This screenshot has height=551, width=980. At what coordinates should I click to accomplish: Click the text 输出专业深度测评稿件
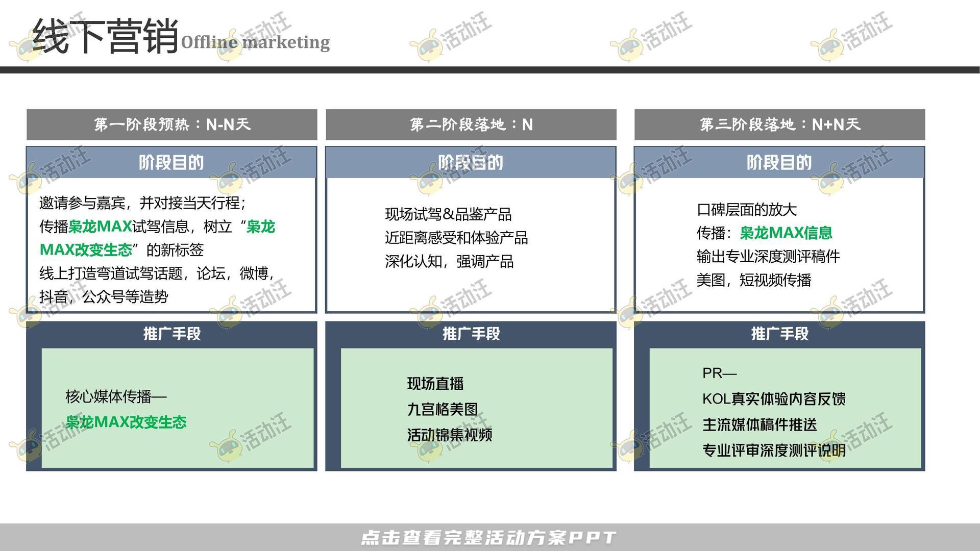click(x=768, y=257)
